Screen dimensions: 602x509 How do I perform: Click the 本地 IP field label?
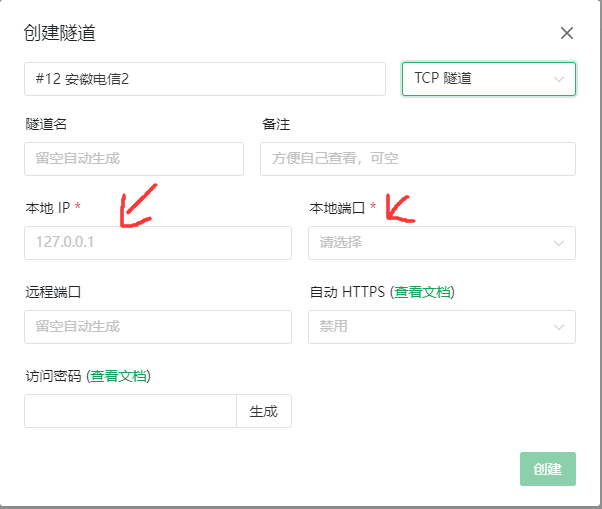(47, 208)
